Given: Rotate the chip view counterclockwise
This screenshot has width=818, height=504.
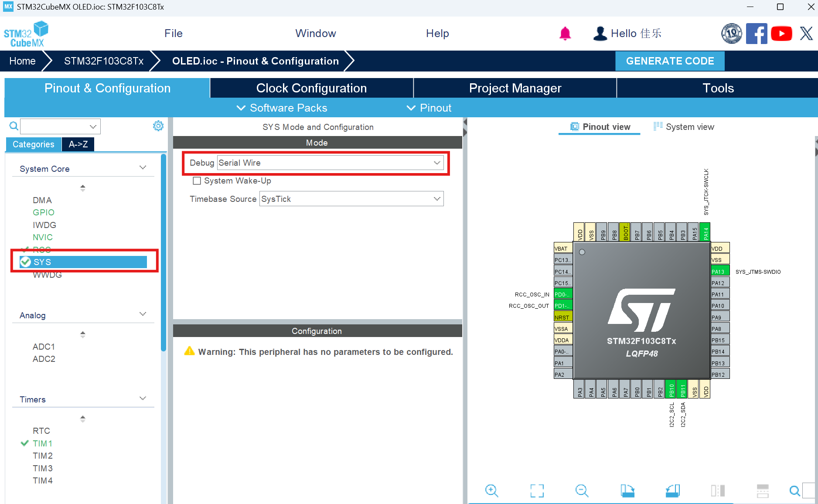Looking at the screenshot, I should pos(673,490).
